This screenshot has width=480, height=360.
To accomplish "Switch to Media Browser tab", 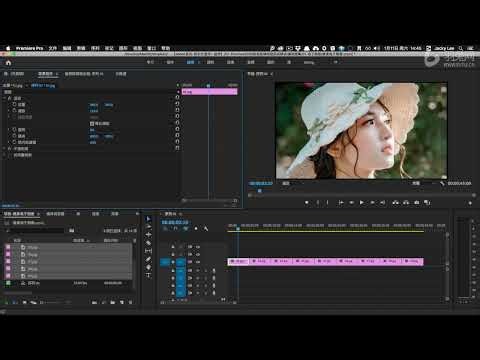I will coord(55,214).
